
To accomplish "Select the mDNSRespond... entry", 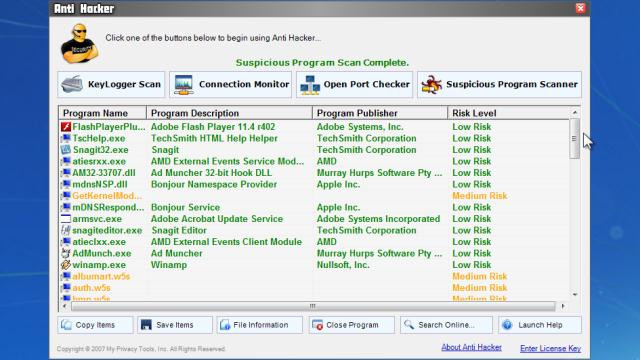I will (x=108, y=207).
